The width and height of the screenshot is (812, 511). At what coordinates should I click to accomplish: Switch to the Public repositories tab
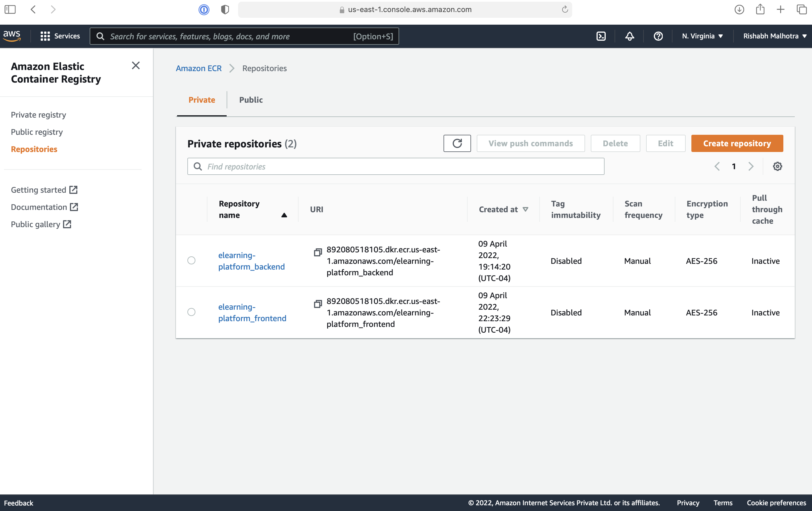pyautogui.click(x=251, y=100)
